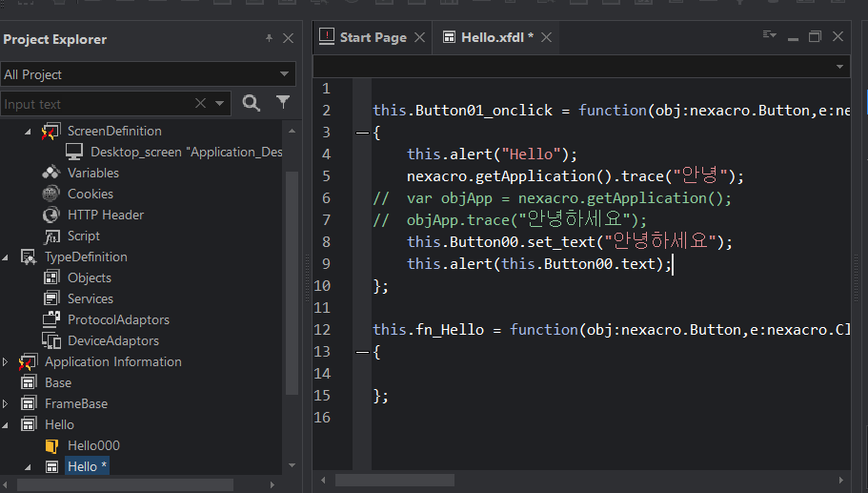Open DeviceAdaptors tree item

tap(113, 340)
